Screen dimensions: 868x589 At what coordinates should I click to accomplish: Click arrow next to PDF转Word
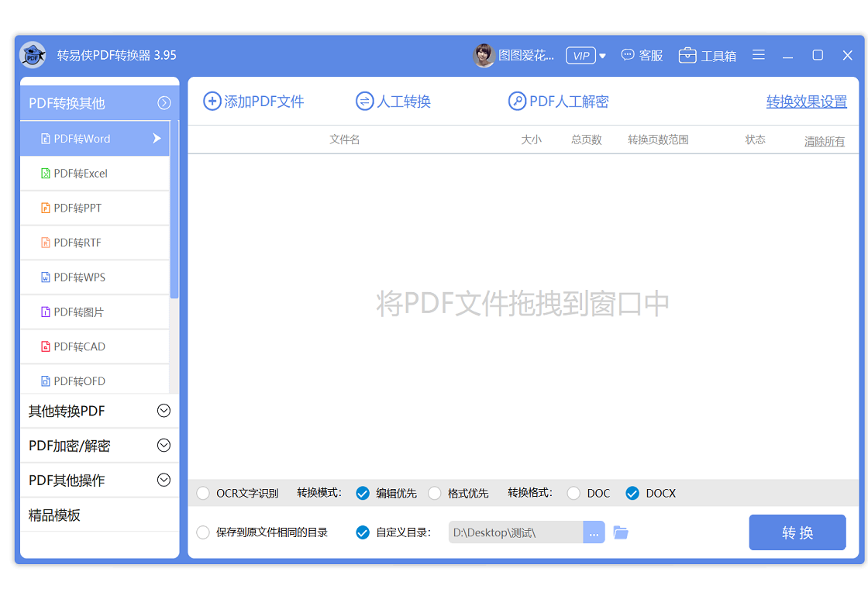tap(157, 139)
